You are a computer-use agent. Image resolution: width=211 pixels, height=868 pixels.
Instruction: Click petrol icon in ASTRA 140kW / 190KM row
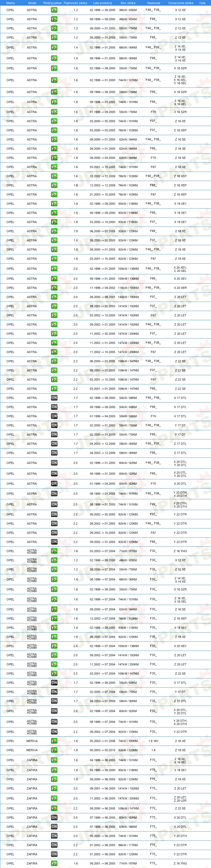pos(54,297)
